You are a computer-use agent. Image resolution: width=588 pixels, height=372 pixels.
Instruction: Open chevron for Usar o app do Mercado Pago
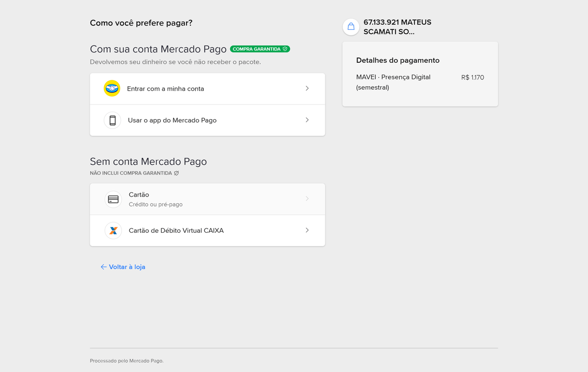click(x=307, y=120)
